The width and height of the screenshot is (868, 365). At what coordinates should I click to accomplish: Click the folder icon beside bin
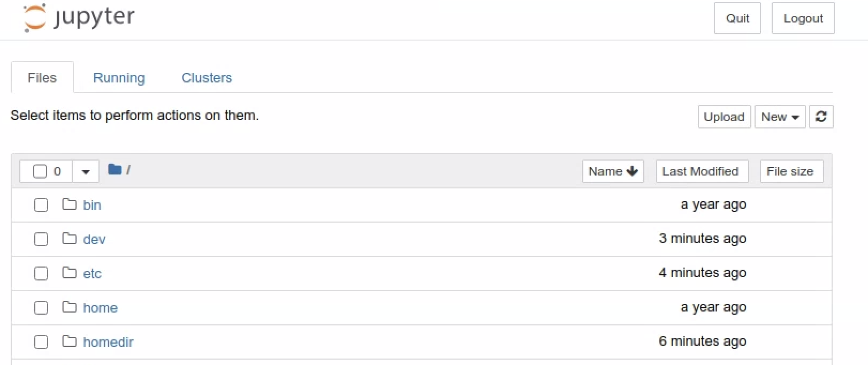click(70, 204)
